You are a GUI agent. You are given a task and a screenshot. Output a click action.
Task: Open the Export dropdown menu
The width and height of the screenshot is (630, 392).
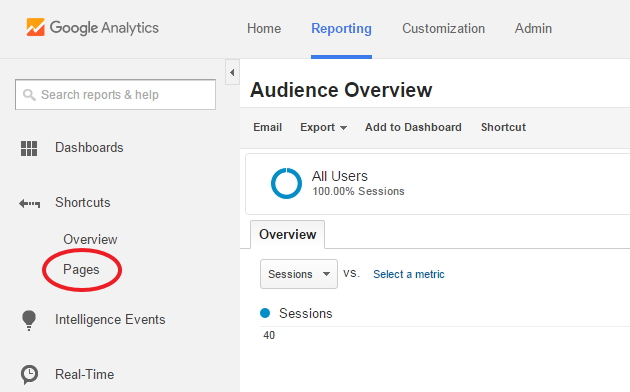(x=323, y=127)
